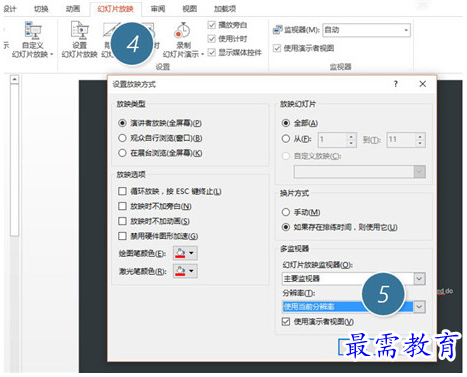Click the 从 start slide number field

coord(333,139)
